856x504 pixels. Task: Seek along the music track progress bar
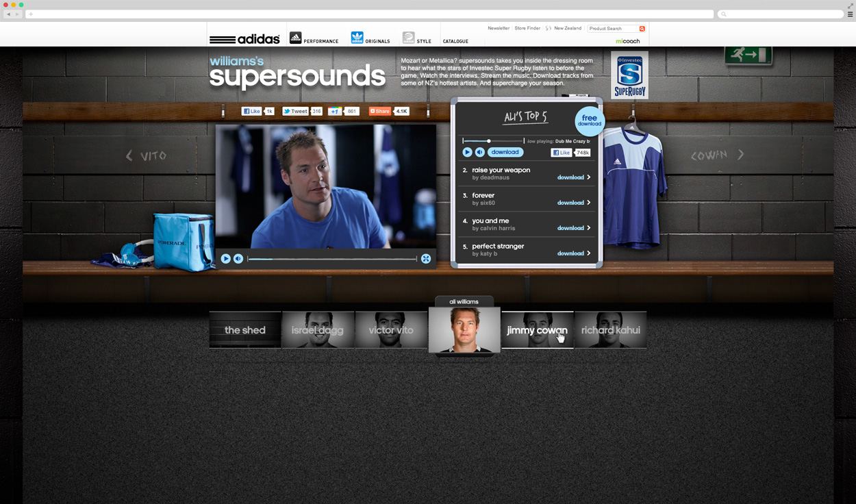(x=493, y=141)
